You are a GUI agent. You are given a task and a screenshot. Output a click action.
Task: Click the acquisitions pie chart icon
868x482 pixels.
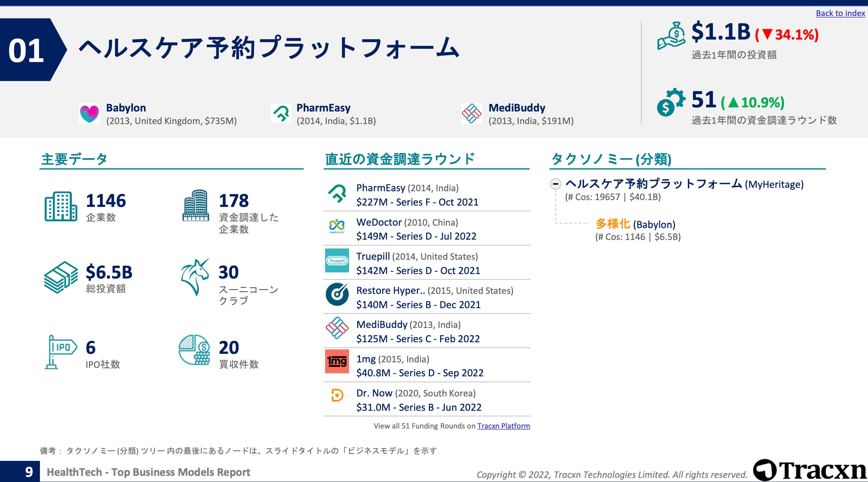click(194, 350)
